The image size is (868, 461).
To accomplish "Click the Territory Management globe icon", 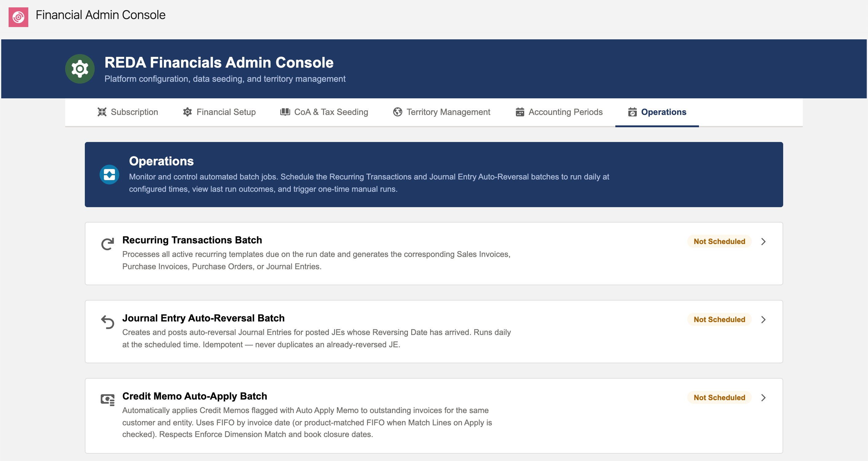I will pyautogui.click(x=398, y=112).
